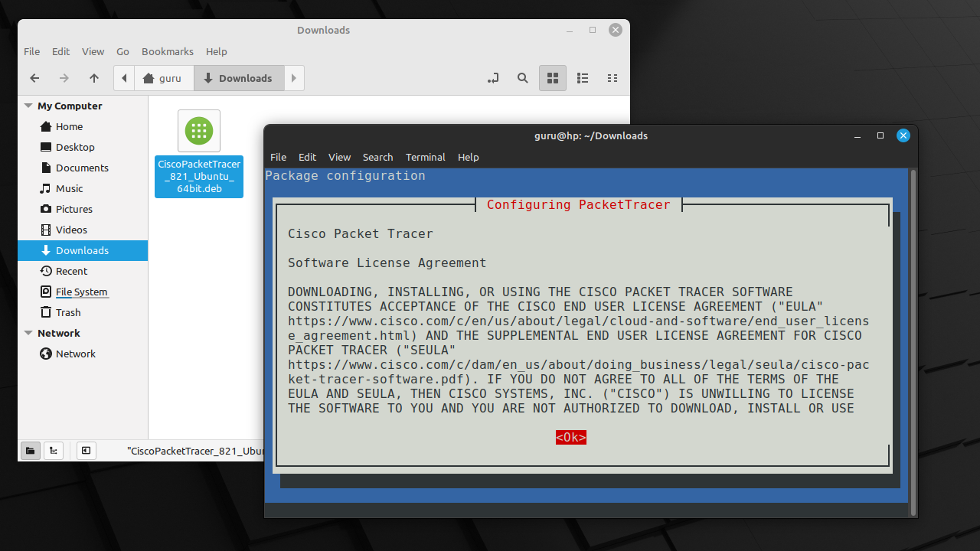The height and width of the screenshot is (551, 980).
Task: Open the guru home path button
Action: [x=164, y=78]
